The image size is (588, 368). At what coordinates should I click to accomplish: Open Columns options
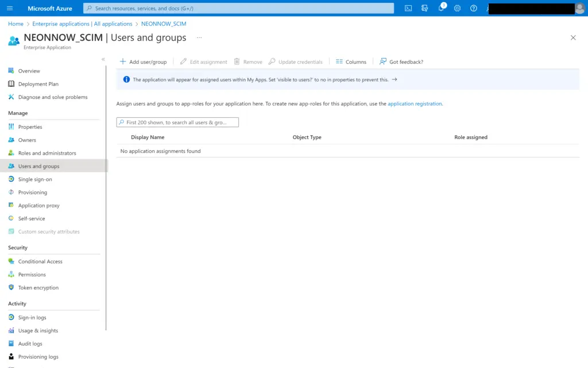(x=350, y=62)
